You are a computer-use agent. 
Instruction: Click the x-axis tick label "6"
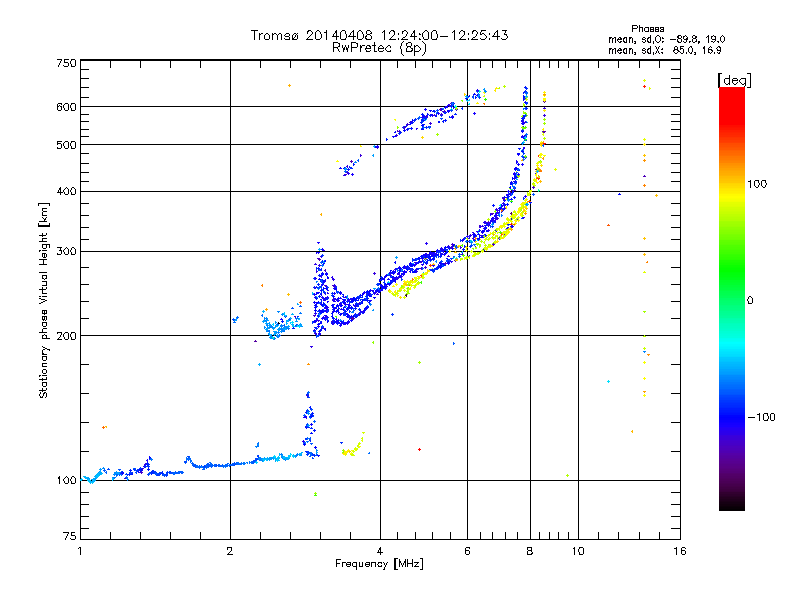467,551
